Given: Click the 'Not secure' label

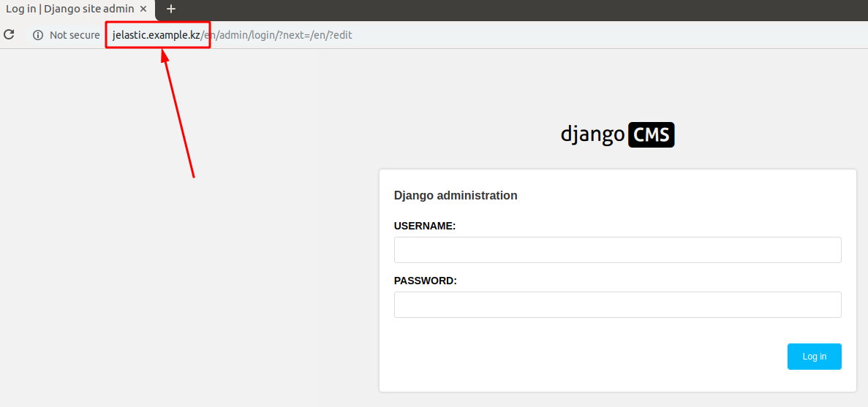Looking at the screenshot, I should coord(75,35).
